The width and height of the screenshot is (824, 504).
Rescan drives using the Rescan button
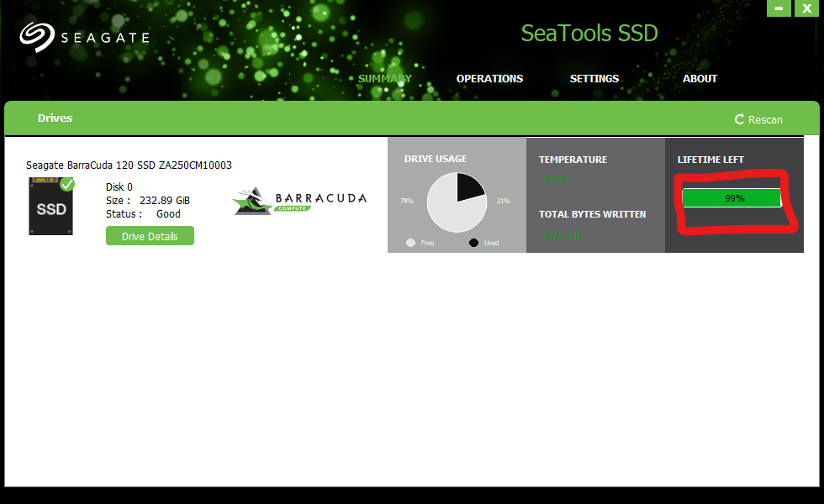point(758,119)
